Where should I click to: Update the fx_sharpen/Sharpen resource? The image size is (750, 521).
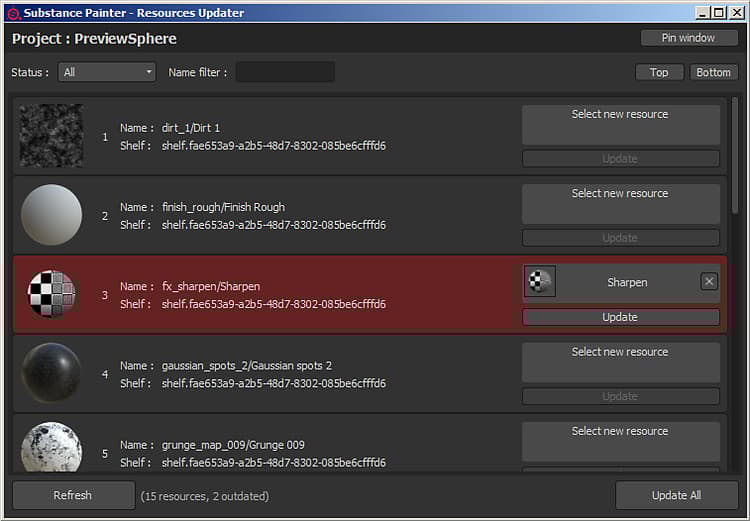pos(620,317)
